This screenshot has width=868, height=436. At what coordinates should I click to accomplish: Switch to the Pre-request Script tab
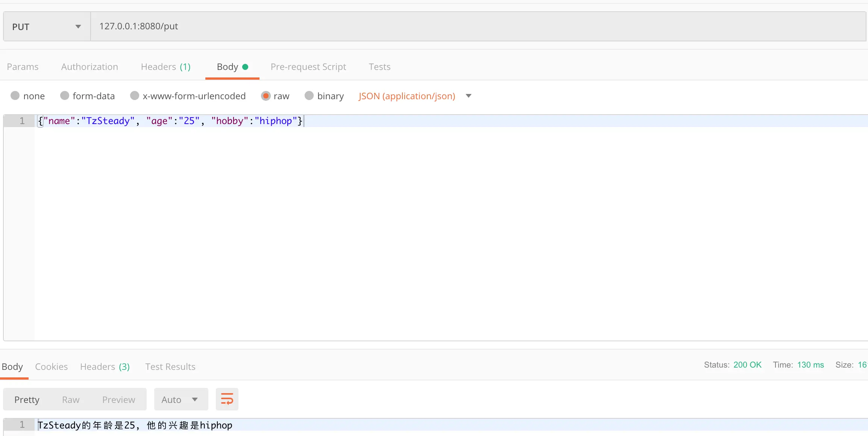point(308,67)
